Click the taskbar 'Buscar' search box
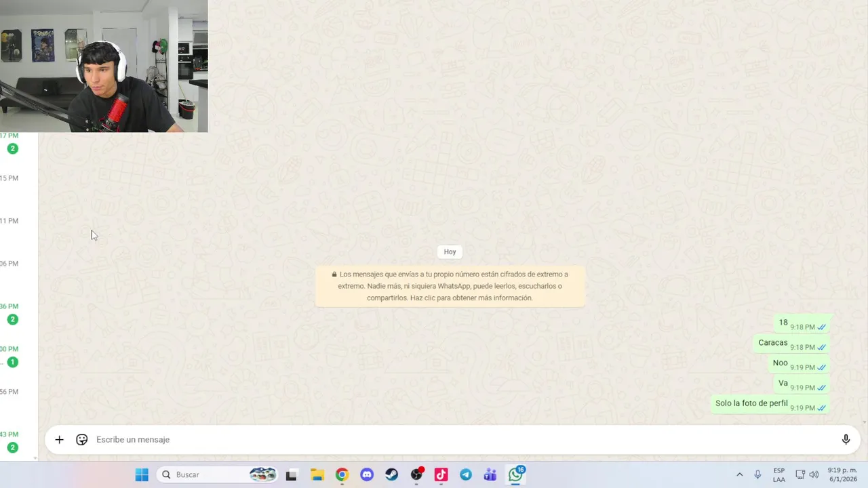 point(218,475)
